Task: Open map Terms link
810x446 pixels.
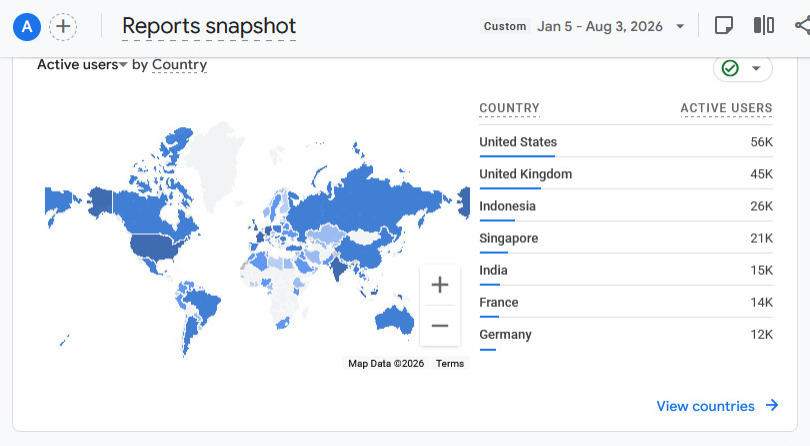Action: (x=449, y=363)
